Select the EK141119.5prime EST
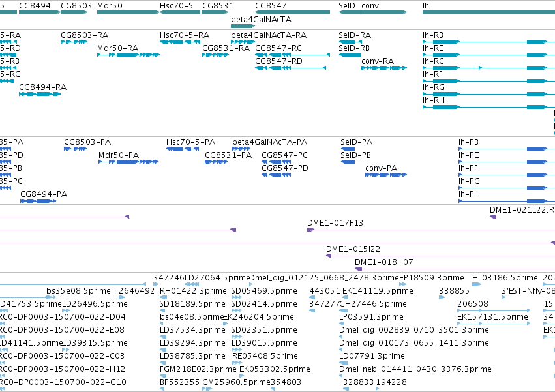 [x=345, y=297]
